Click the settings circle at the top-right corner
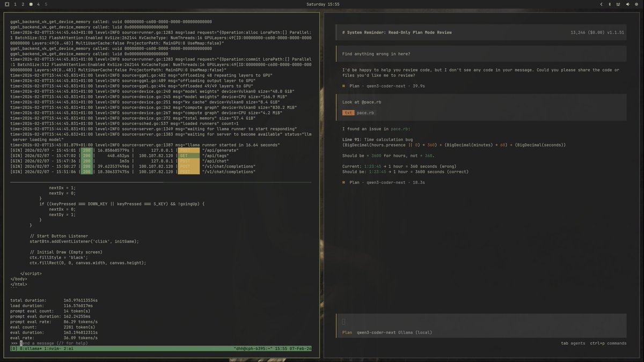The height and width of the screenshot is (362, 644). point(636,4)
